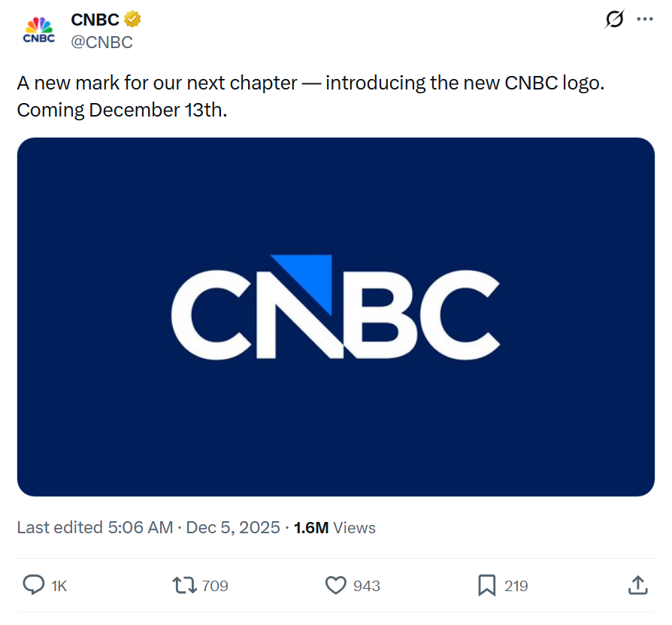This screenshot has width=672, height=625.
Task: Click the 709 reposts count
Action: (x=215, y=586)
